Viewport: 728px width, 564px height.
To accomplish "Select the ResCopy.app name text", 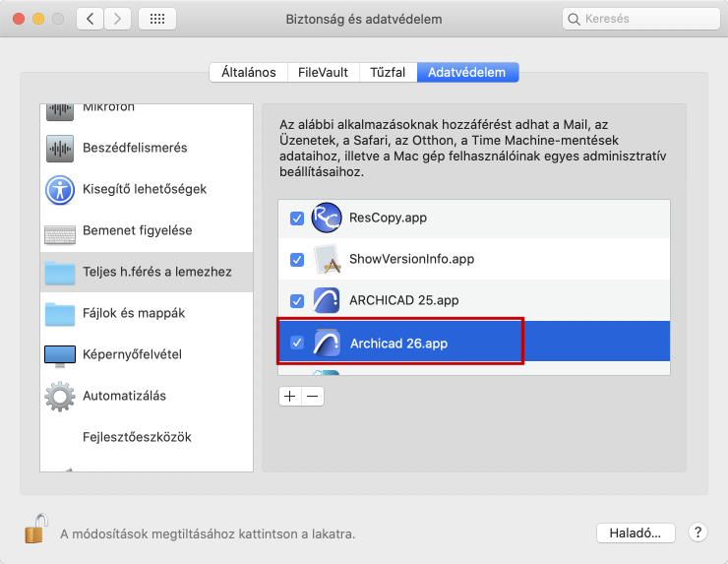I will click(x=388, y=218).
